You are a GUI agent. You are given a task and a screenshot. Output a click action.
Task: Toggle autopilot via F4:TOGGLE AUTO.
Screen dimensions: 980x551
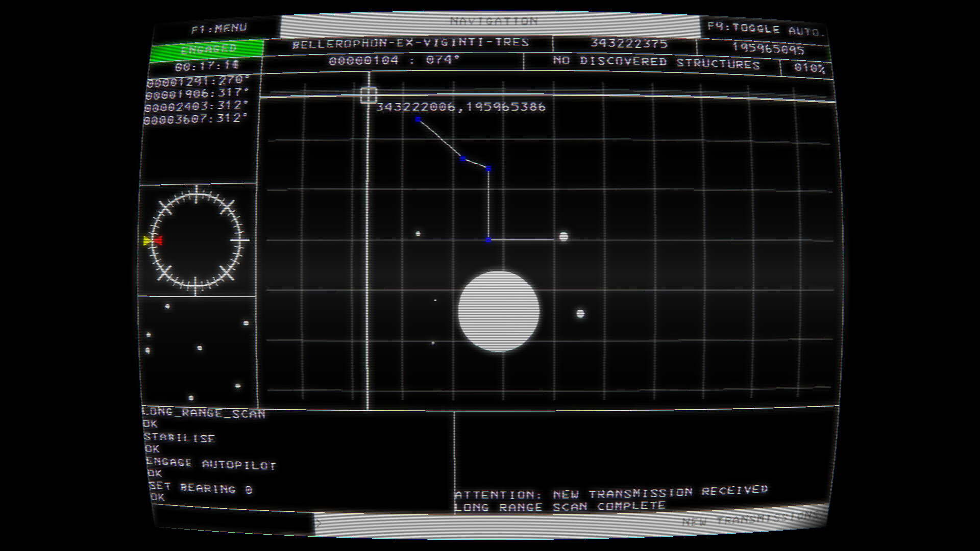(x=765, y=29)
